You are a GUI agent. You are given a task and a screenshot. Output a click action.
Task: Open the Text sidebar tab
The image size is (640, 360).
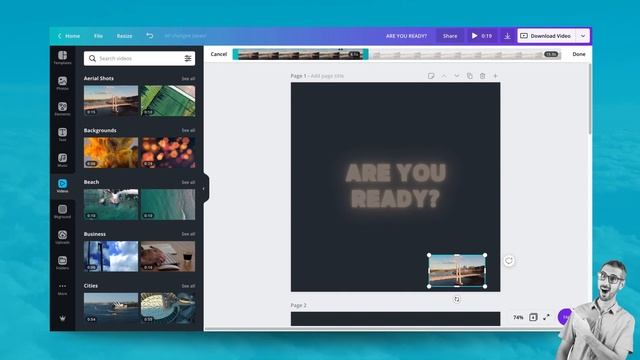pyautogui.click(x=62, y=135)
